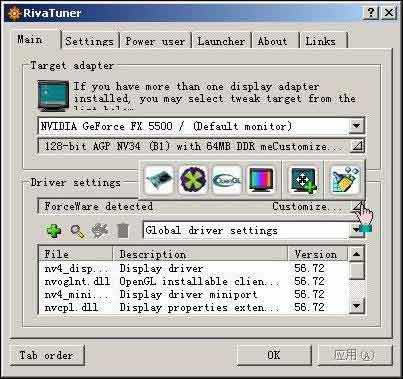Open the NVIDIA GeForce FX 5500 adapter dropdown

pyautogui.click(x=357, y=126)
